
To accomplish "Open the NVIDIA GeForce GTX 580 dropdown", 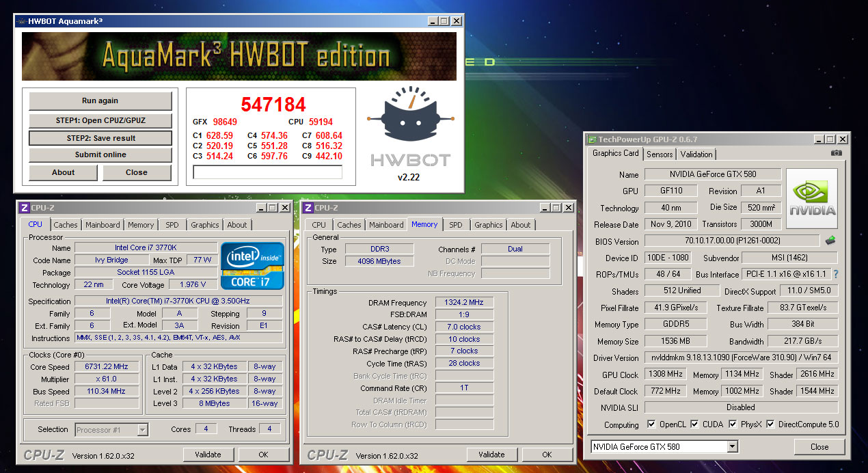I will 733,447.
